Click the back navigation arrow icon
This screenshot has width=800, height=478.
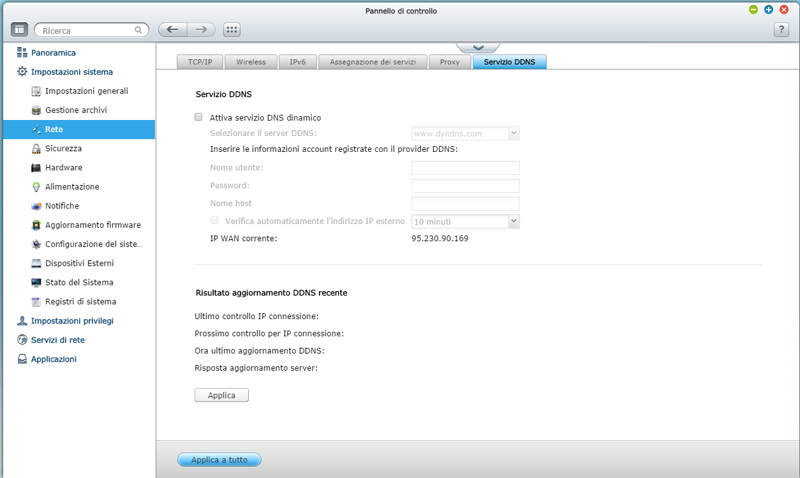coord(174,30)
